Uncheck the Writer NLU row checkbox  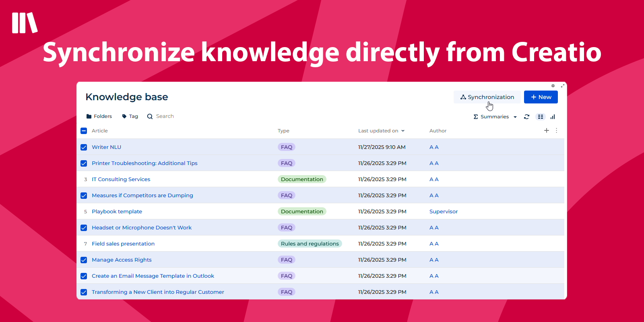click(x=84, y=147)
